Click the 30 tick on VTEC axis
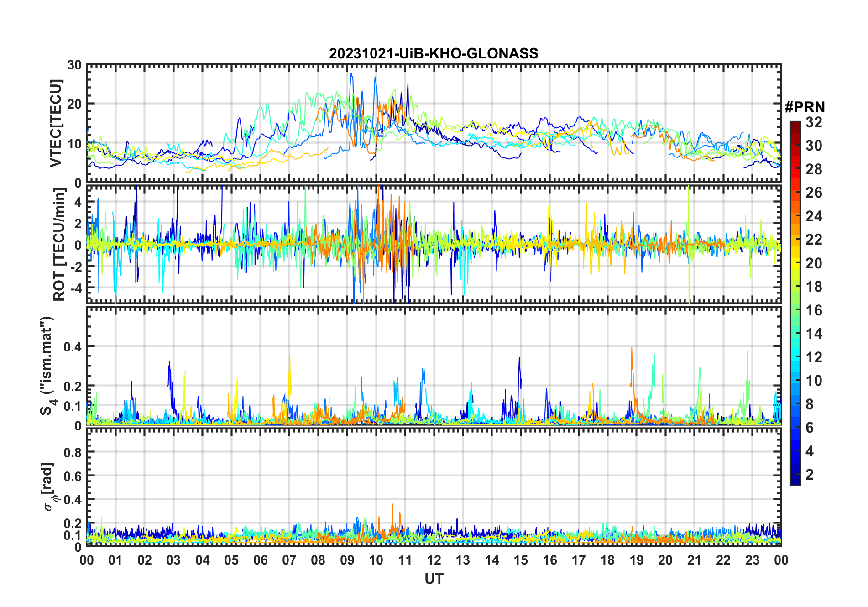Viewport: 868px width, 607px height. click(74, 65)
